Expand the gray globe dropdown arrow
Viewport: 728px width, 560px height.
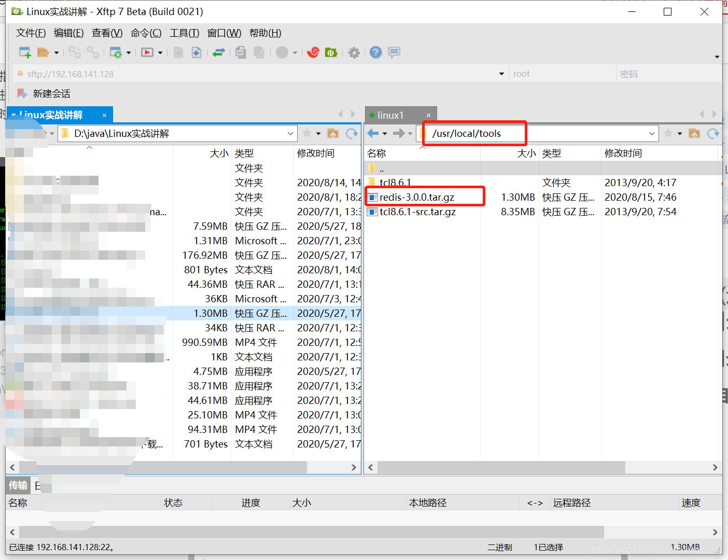tap(295, 52)
